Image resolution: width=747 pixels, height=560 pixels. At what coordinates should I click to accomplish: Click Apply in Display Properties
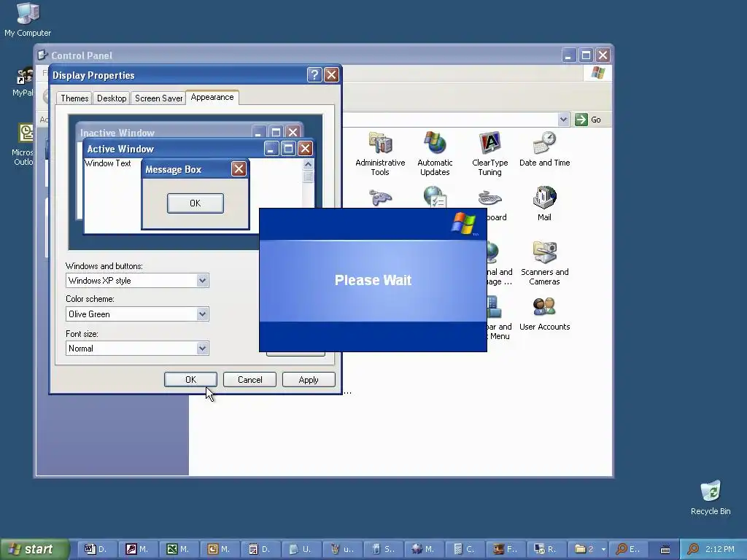pyautogui.click(x=309, y=379)
